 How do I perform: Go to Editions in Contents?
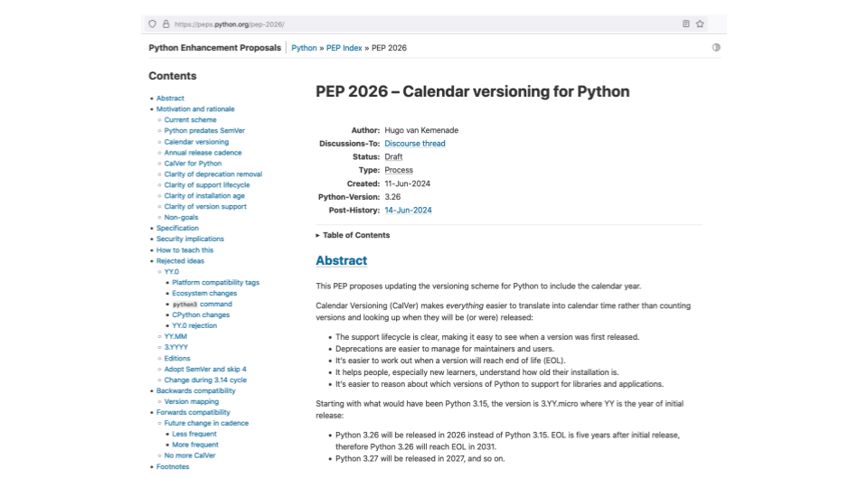click(x=177, y=359)
